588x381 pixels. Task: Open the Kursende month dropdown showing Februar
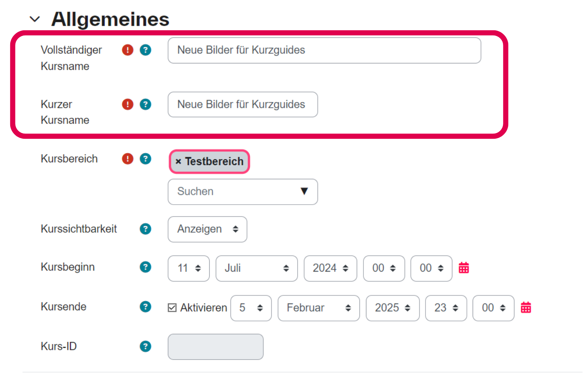click(x=318, y=308)
